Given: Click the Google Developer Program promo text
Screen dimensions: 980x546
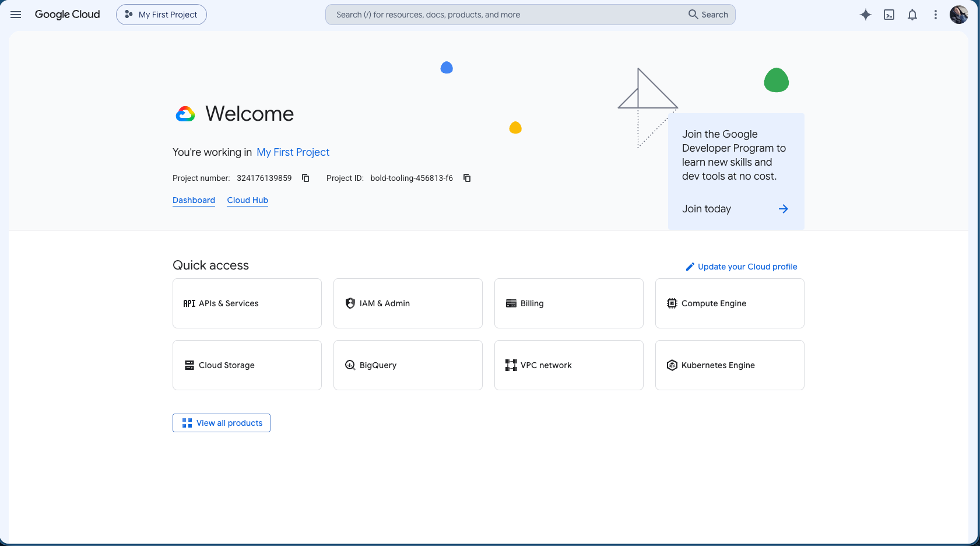Looking at the screenshot, I should click(x=734, y=155).
